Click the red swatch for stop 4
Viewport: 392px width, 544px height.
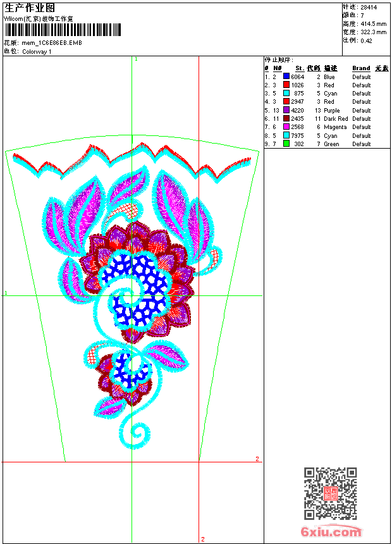click(286, 101)
